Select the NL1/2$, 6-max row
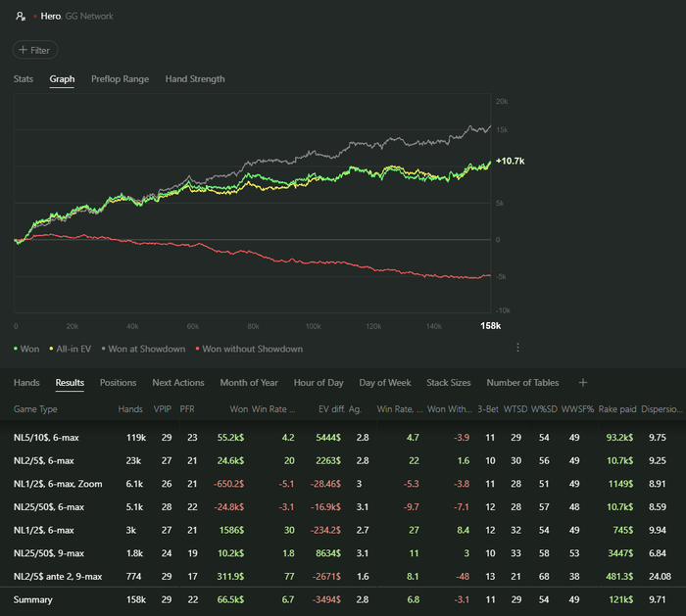 click(343, 531)
